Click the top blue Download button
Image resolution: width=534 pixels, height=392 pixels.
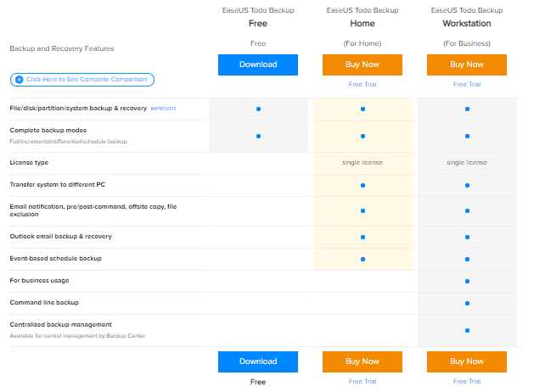pyautogui.click(x=258, y=64)
